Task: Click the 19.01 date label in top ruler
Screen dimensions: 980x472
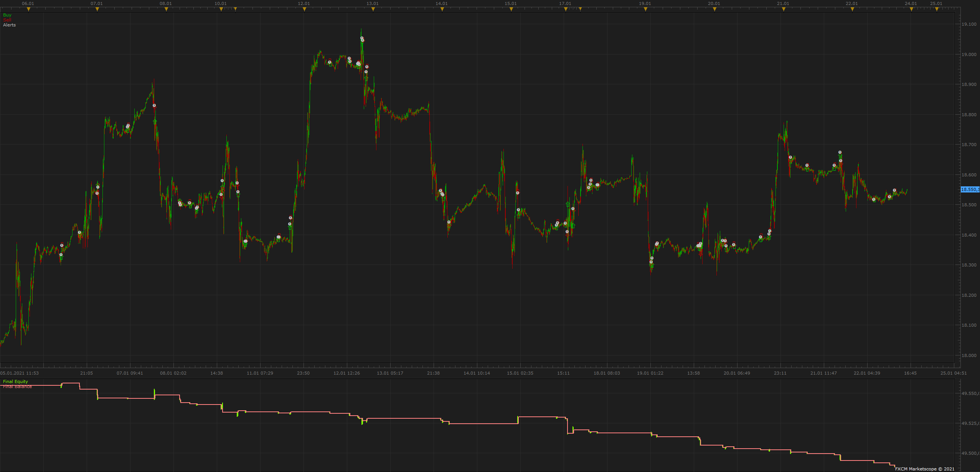Action: (645, 3)
